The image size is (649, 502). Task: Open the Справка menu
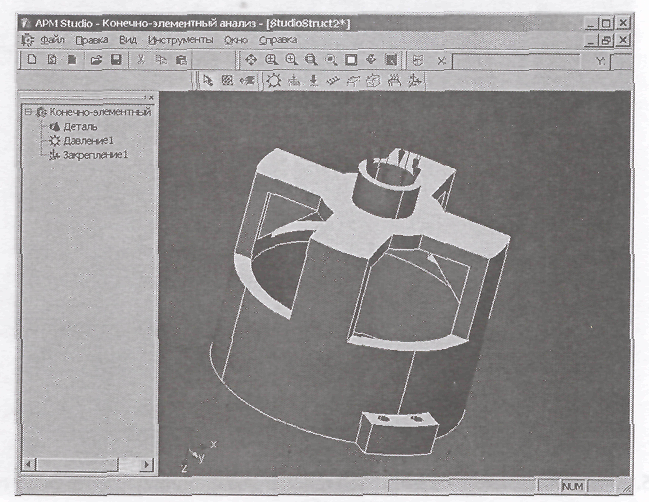(x=278, y=40)
